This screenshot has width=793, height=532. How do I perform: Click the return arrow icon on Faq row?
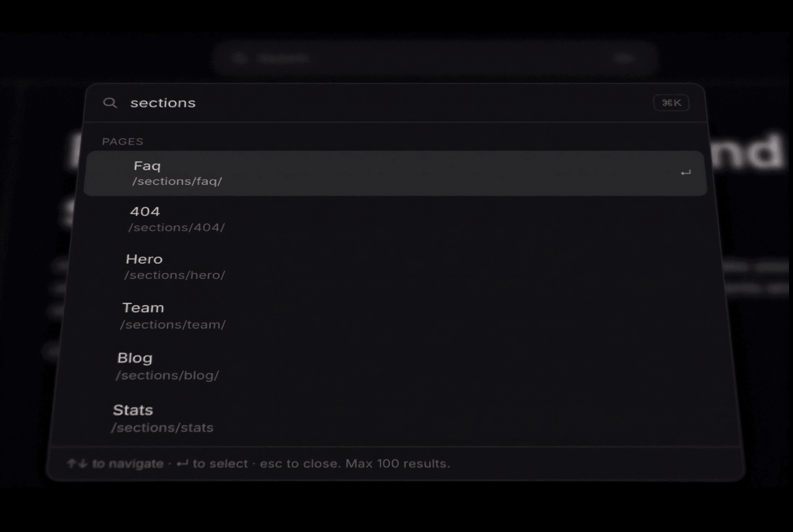tap(685, 173)
